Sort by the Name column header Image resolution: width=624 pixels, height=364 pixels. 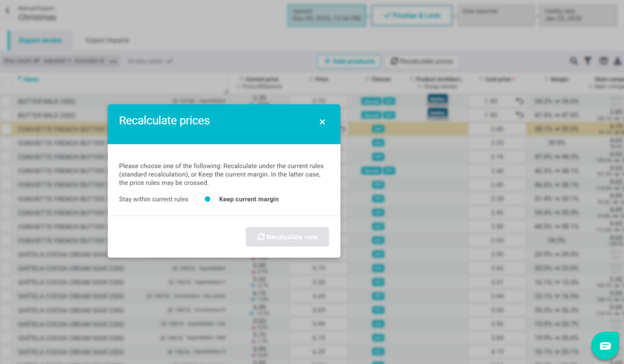32,79
